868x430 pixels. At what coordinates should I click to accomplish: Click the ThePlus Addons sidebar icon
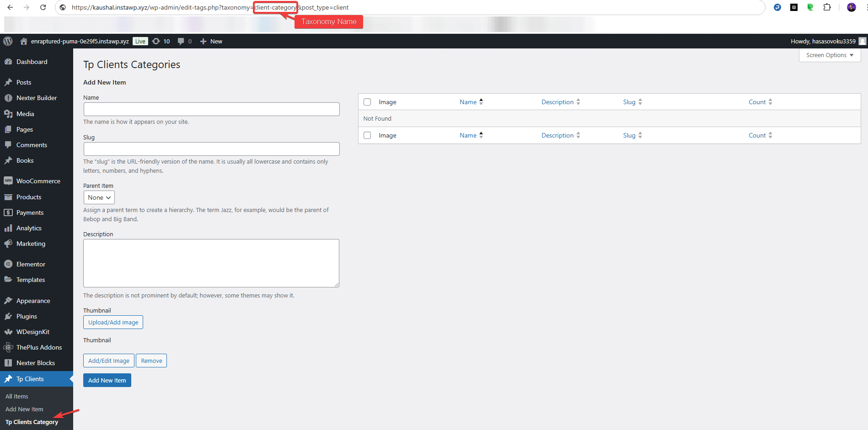point(8,347)
